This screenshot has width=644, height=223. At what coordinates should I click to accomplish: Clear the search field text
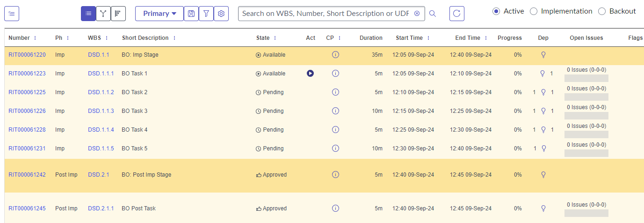click(417, 14)
